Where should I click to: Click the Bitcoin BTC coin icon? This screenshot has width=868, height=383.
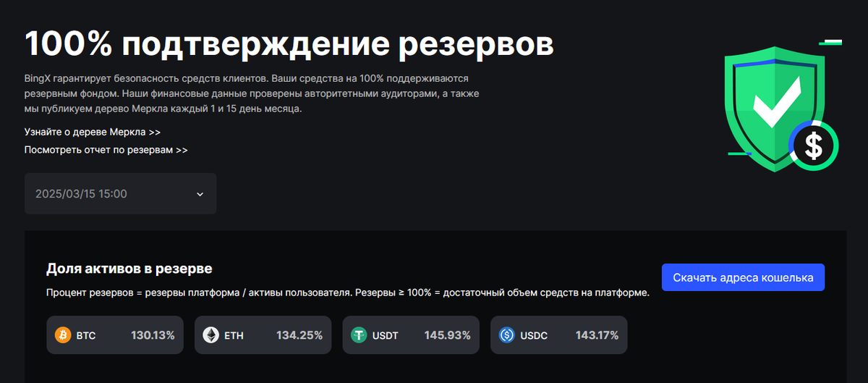point(64,335)
